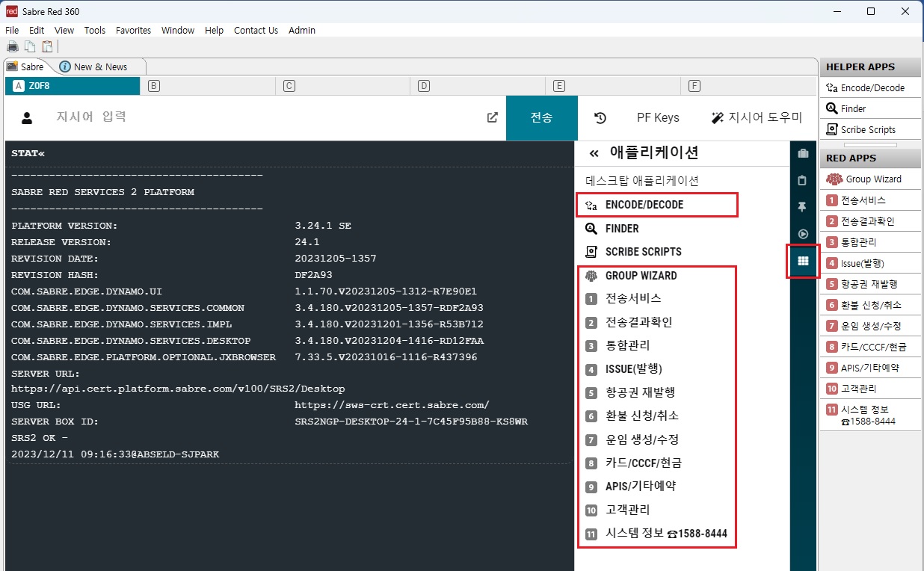Click the play circle icon in vertical sidebar
Viewport: 924px width, 571px height.
click(x=803, y=234)
